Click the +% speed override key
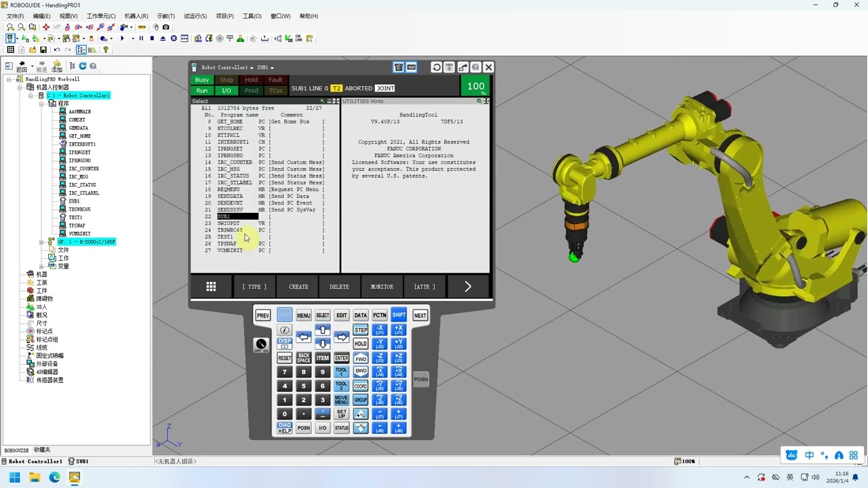Image resolution: width=868 pixels, height=488 pixels. (361, 414)
